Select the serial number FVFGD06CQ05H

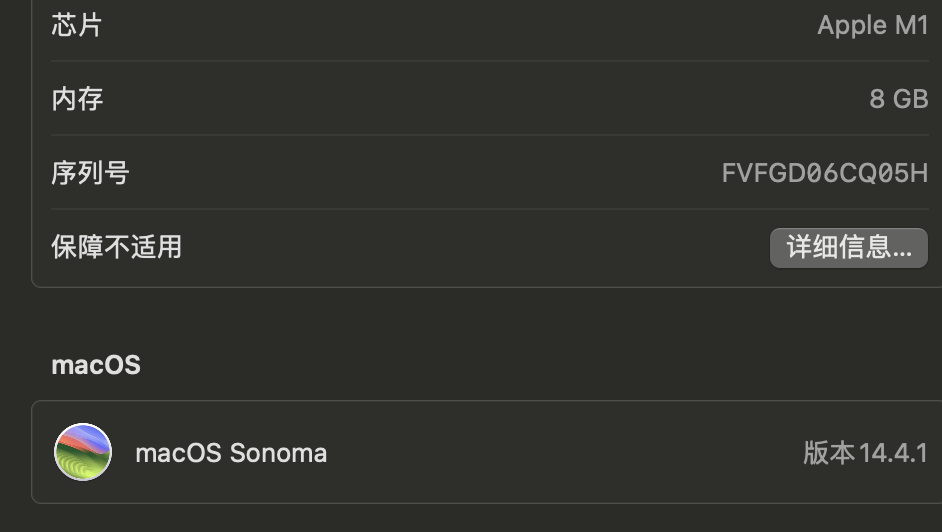(824, 173)
